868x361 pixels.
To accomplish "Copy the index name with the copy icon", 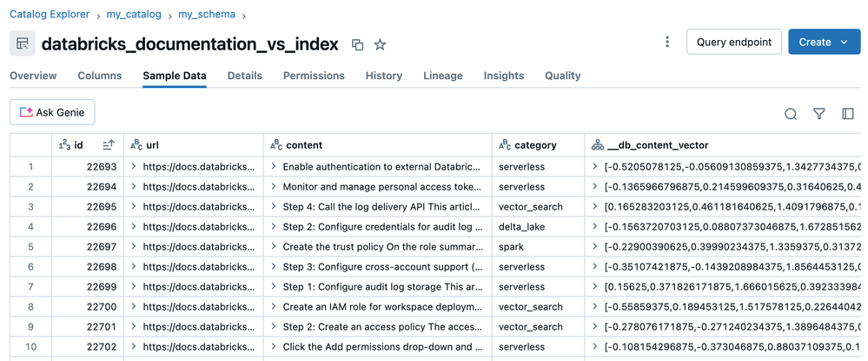I will pos(358,45).
